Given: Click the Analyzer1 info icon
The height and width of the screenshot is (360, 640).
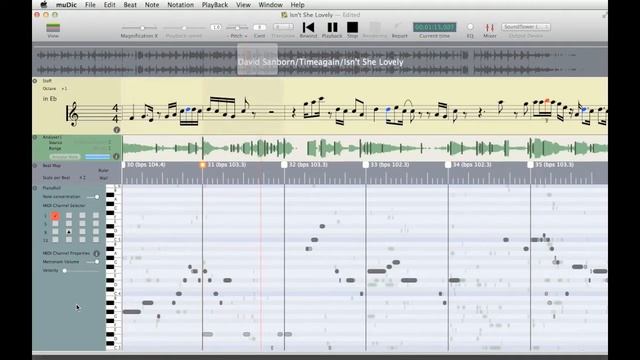Looking at the screenshot, I should (x=116, y=156).
